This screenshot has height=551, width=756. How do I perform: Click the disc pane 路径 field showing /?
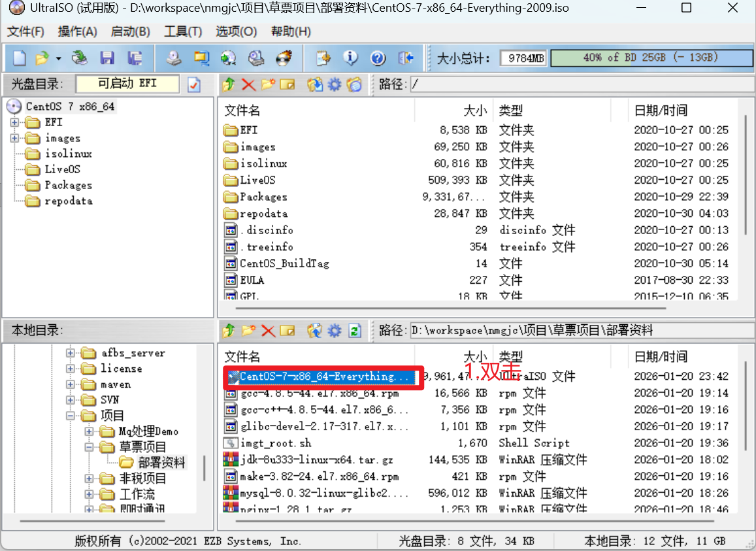click(582, 85)
